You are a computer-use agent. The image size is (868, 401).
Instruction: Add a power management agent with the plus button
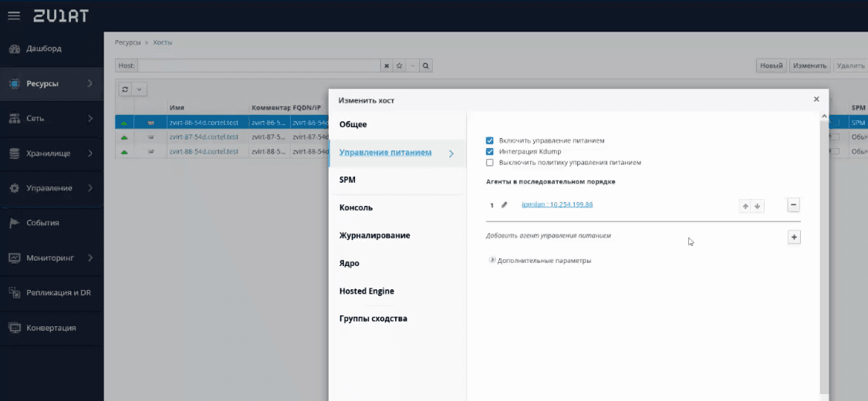(793, 238)
